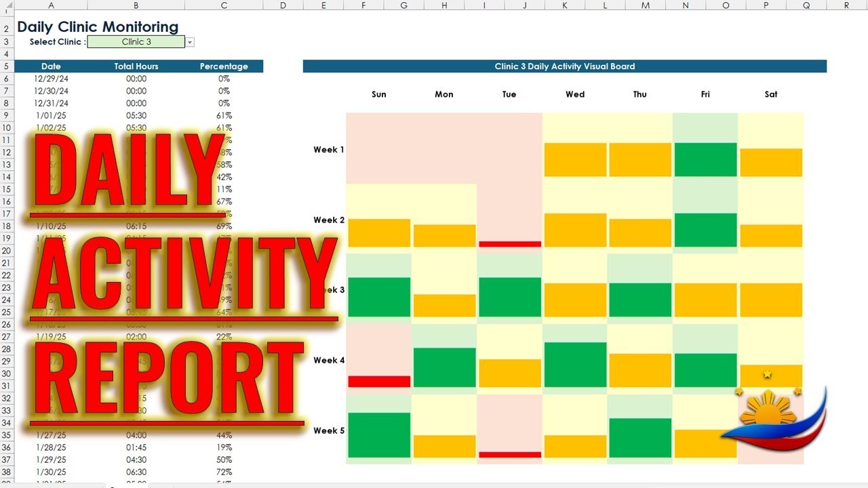Click the 02:00 hours cell
Viewport: 868px width, 488px height.
click(136, 336)
